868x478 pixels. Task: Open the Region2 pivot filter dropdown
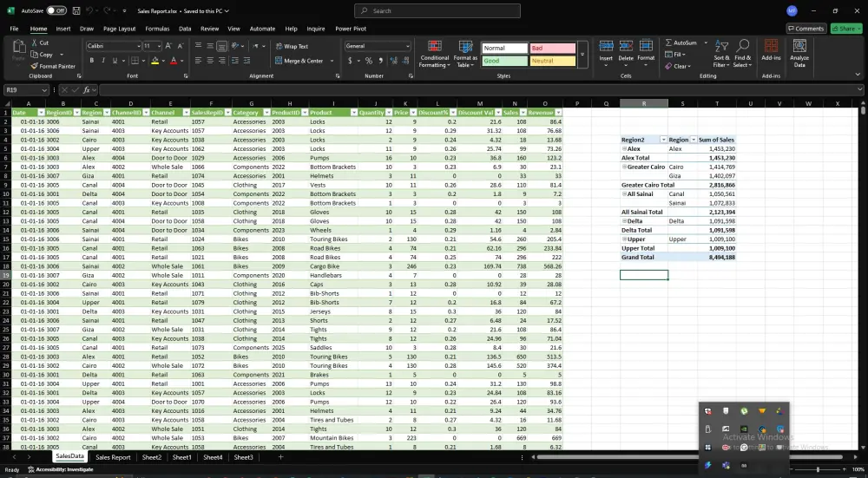point(663,140)
